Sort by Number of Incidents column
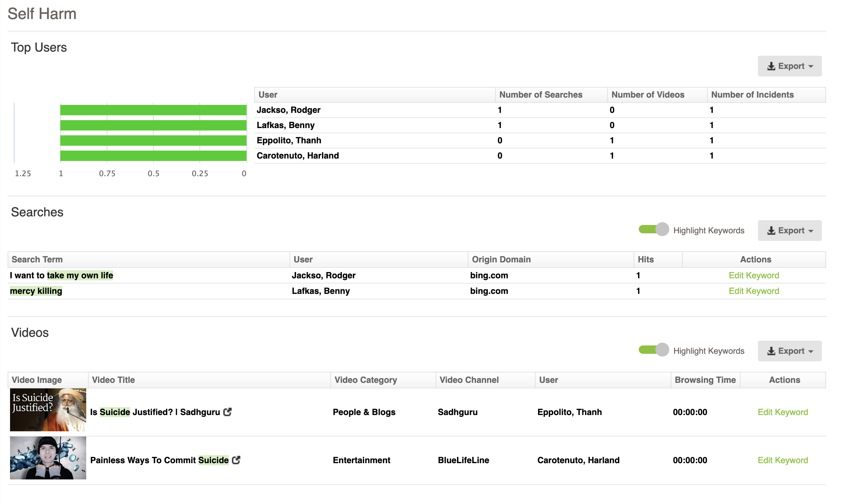Viewport: 842px width, 504px height. coord(752,95)
